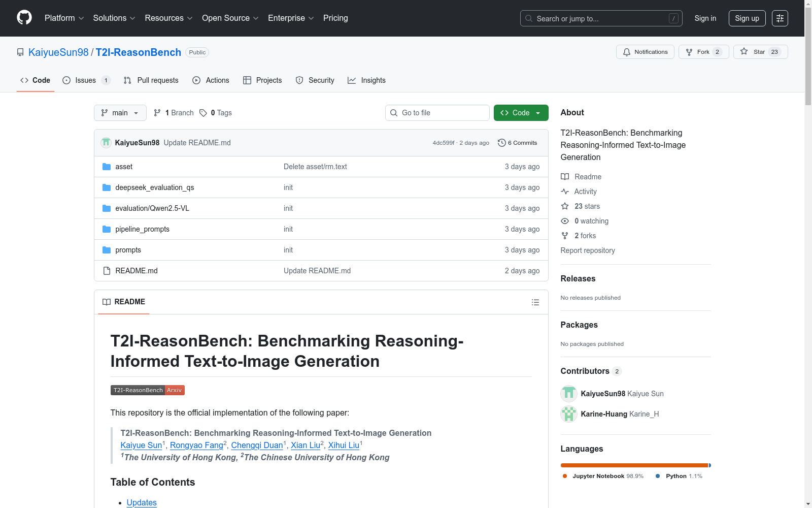Open Xihui Liu author link
The height and width of the screenshot is (508, 812).
pyautogui.click(x=344, y=445)
